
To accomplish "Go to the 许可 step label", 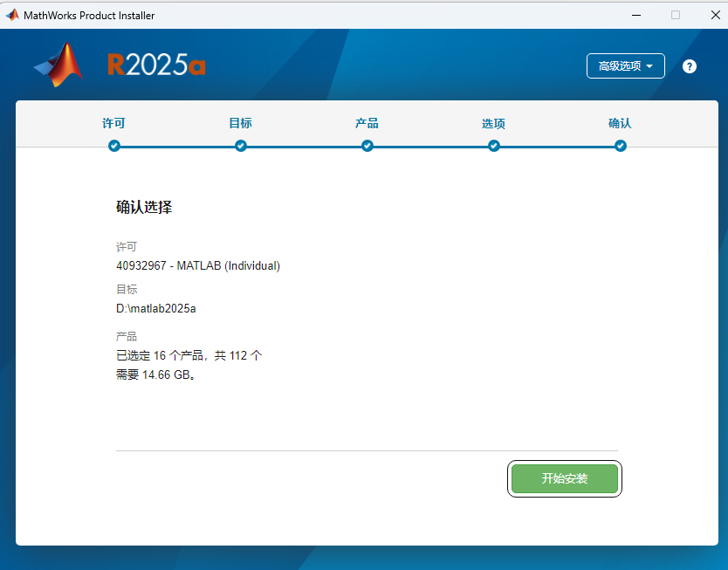I will tap(113, 123).
